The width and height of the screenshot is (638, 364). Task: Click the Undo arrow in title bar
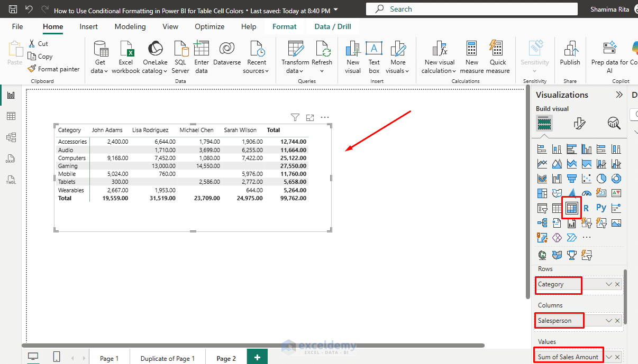[29, 10]
